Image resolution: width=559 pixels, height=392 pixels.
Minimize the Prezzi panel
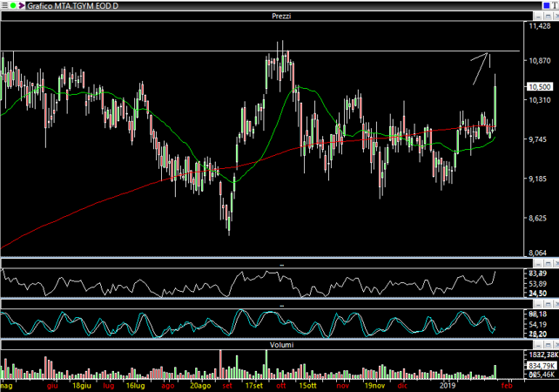[537, 16]
